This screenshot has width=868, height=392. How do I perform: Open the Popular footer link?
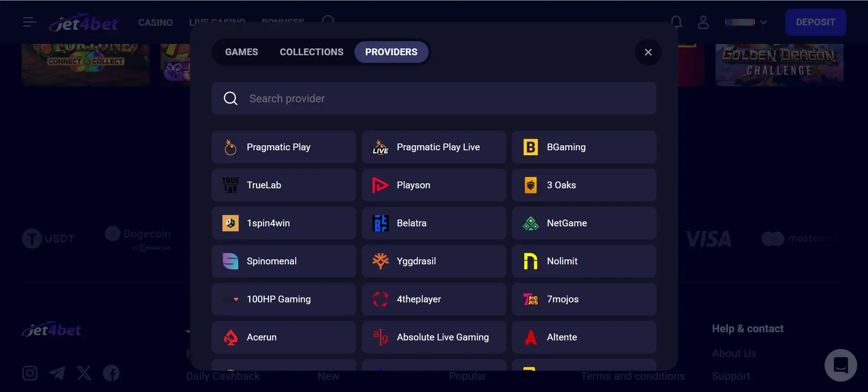(x=467, y=376)
